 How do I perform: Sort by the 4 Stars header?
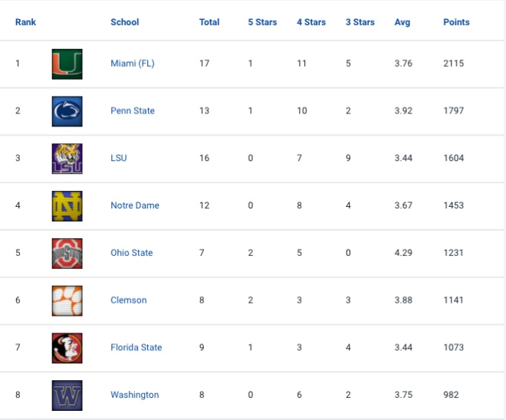311,22
